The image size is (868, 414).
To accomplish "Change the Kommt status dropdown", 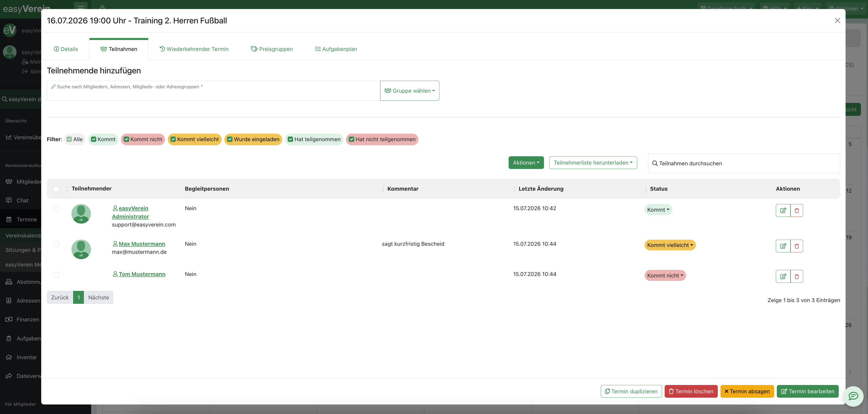I will pos(658,209).
